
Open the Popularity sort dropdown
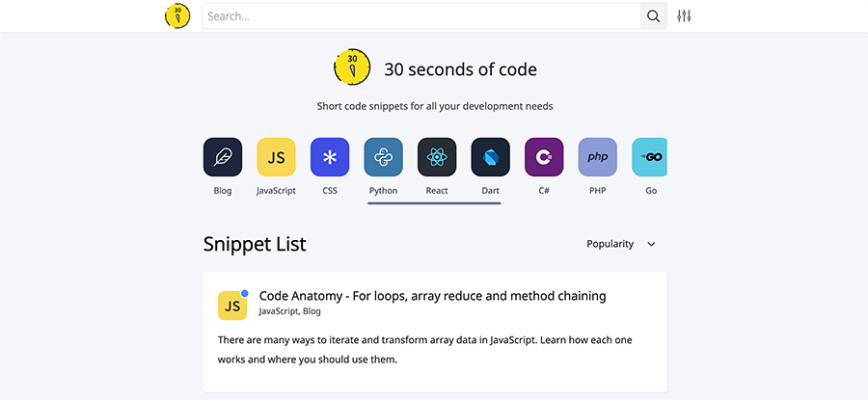point(621,244)
